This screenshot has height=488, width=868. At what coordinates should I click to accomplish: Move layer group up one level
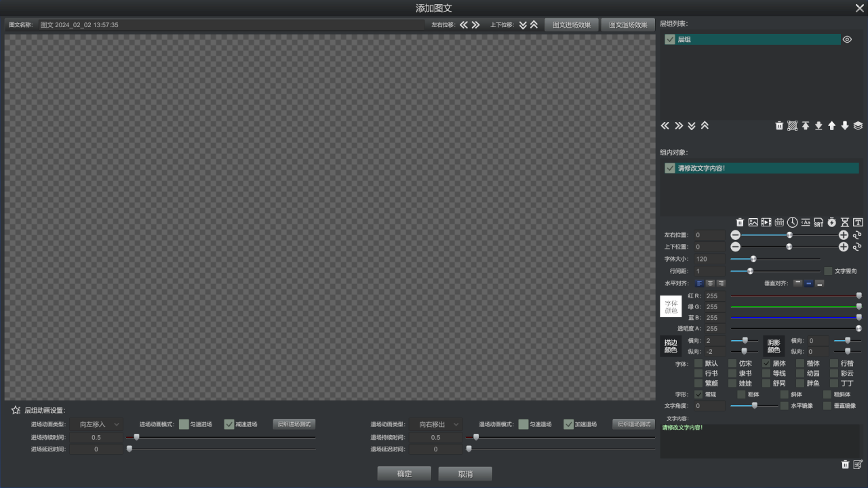click(832, 125)
